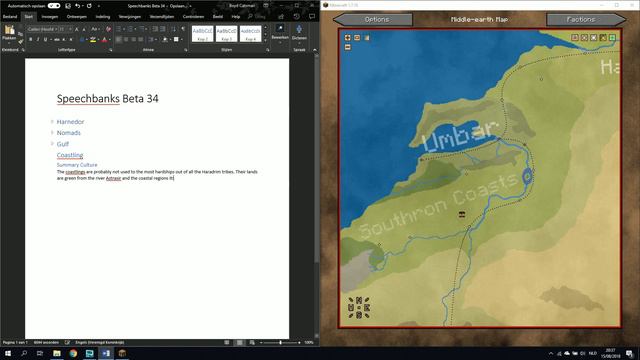This screenshot has height=360, width=640.
Task: Open the Indeling ribbon tab
Action: tap(103, 17)
